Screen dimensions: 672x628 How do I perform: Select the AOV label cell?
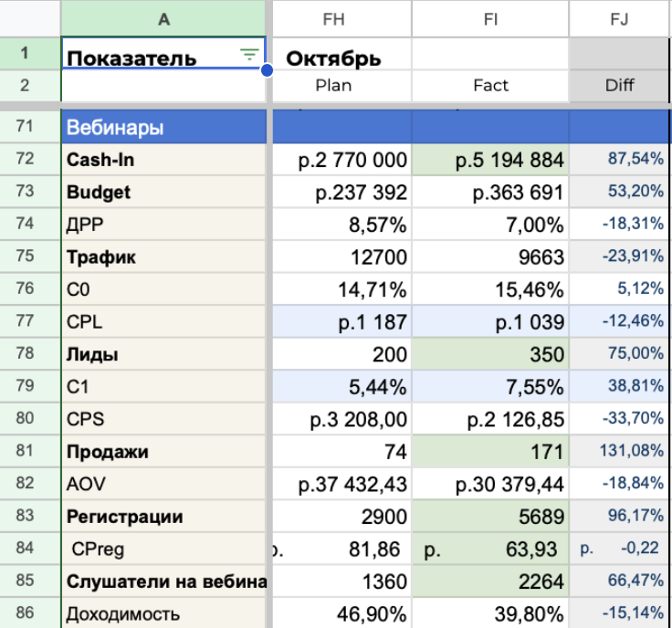click(163, 484)
